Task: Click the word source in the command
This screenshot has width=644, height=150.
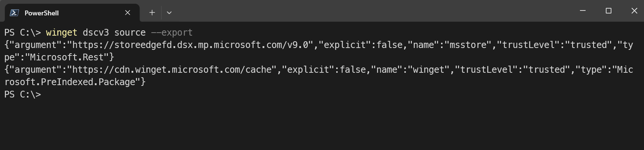Action: (x=130, y=33)
